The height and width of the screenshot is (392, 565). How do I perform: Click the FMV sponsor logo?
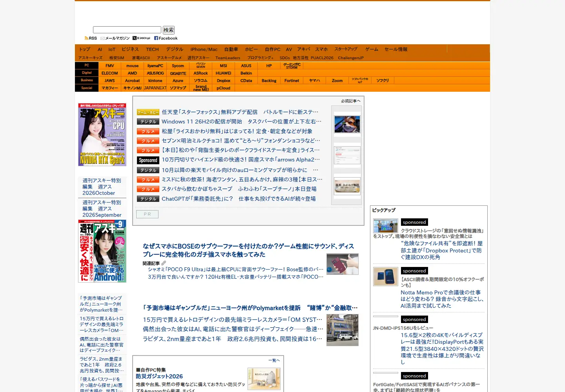110,66
